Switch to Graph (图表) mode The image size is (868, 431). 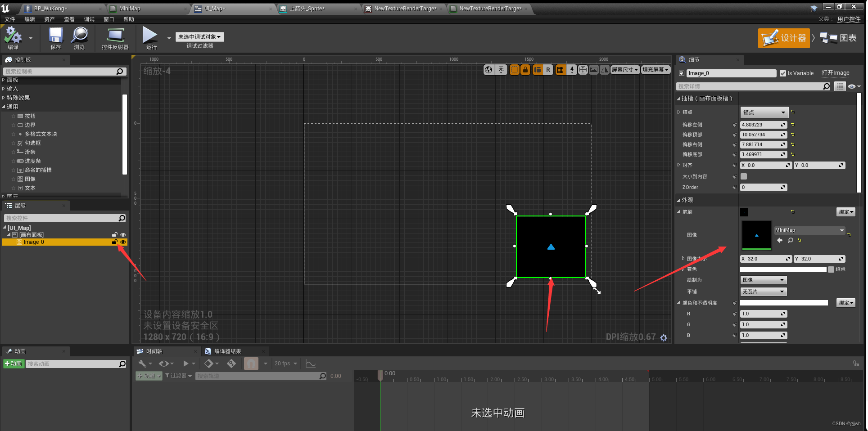(x=838, y=38)
